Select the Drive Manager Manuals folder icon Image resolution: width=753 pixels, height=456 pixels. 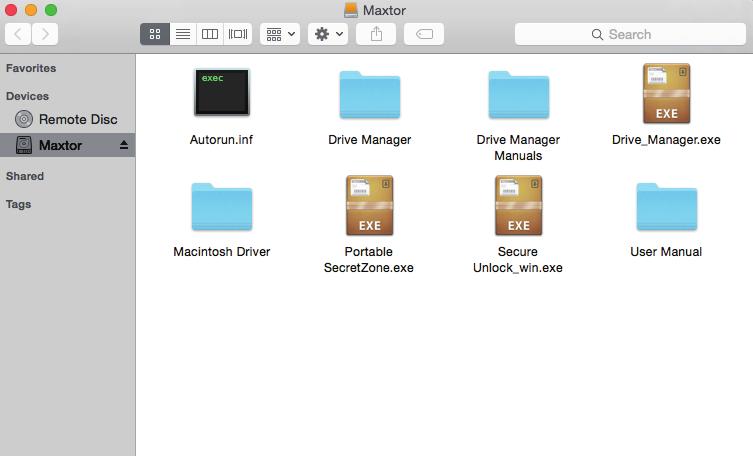point(519,95)
